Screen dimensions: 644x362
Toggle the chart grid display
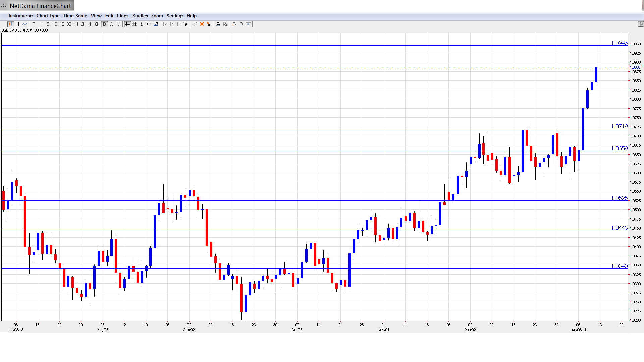135,24
